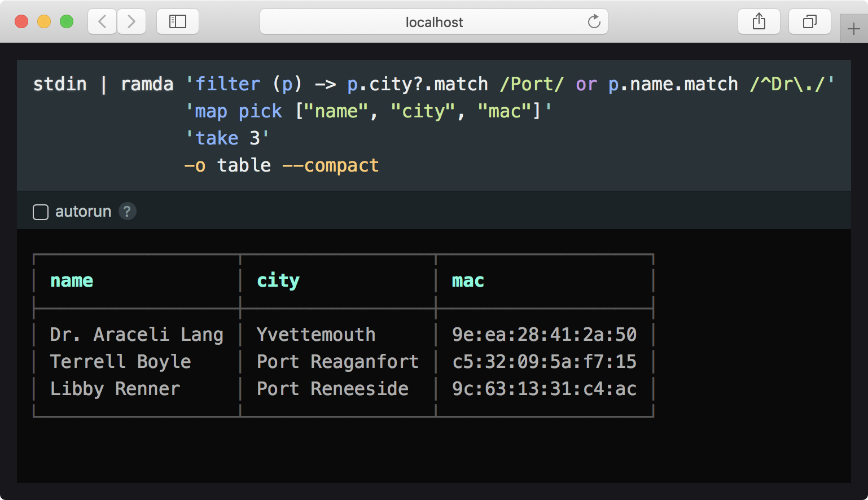Open the Share menu icon
This screenshot has width=868, height=500.
759,22
